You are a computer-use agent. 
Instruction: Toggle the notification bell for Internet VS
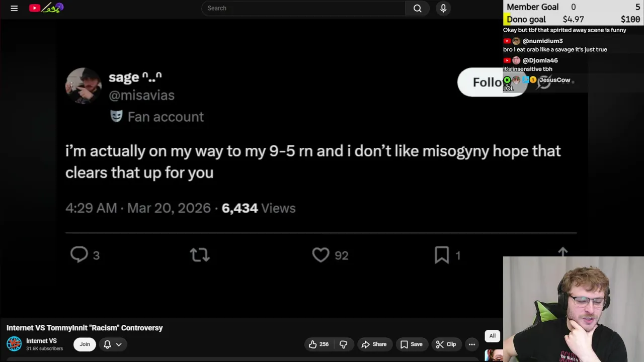pos(107,344)
